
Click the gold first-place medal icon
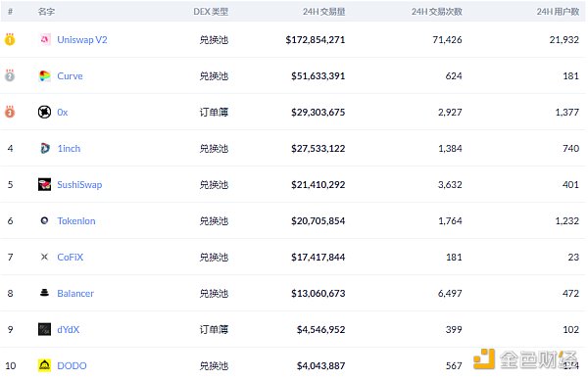tap(10, 39)
